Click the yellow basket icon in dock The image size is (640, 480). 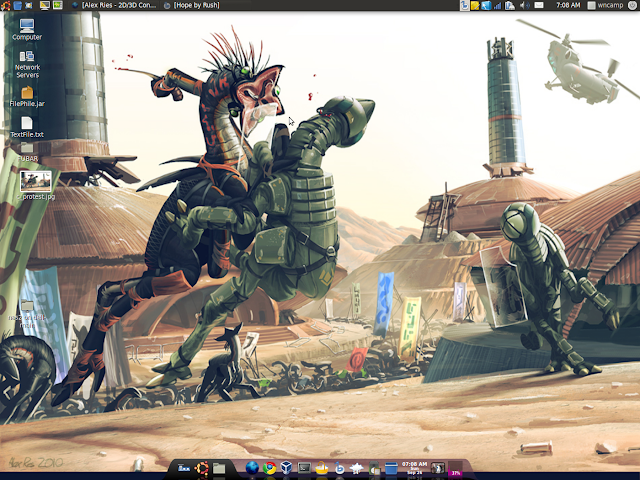[x=322, y=468]
